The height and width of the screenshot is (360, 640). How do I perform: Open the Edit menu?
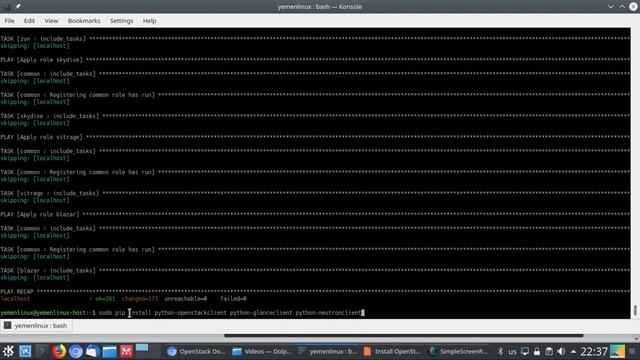[x=29, y=21]
